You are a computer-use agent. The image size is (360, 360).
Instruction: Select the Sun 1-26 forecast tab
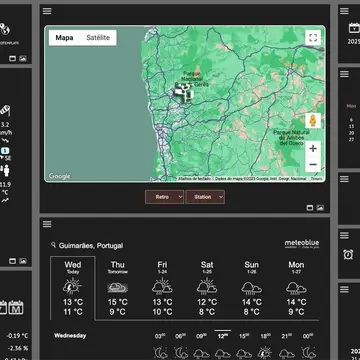click(251, 288)
